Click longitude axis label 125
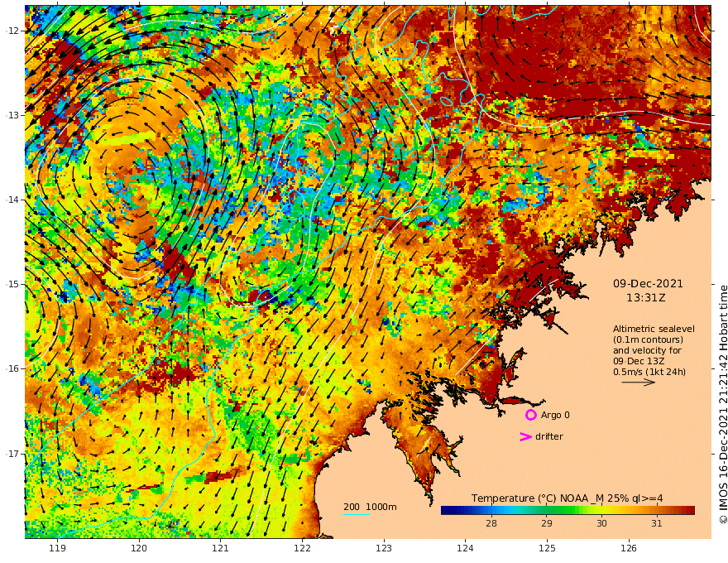 click(547, 548)
